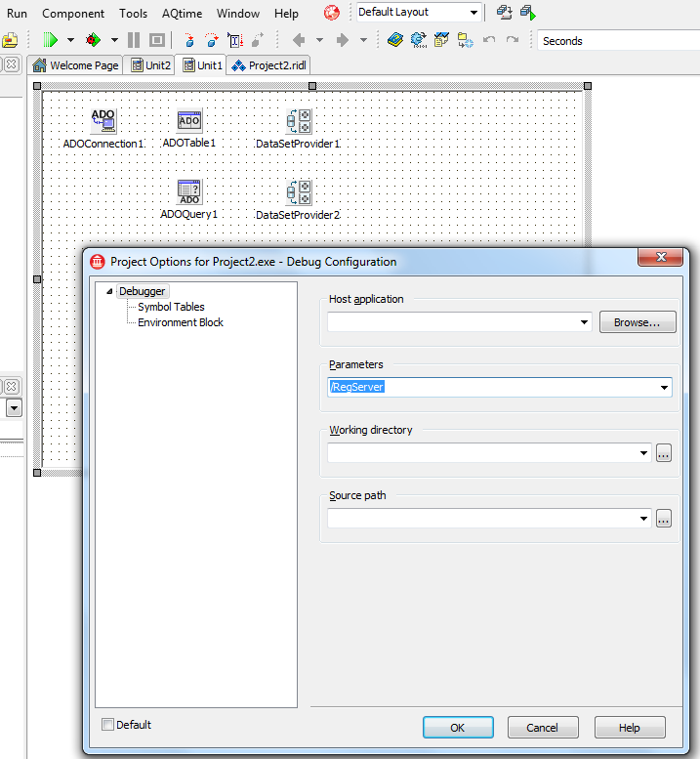
Task: Click the Undo toolbar icon
Action: (x=489, y=40)
